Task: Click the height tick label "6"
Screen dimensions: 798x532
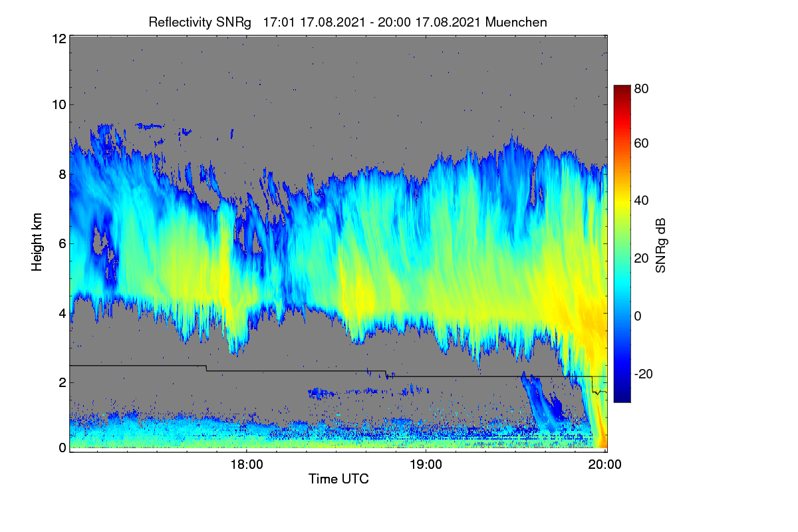Action: coord(62,244)
